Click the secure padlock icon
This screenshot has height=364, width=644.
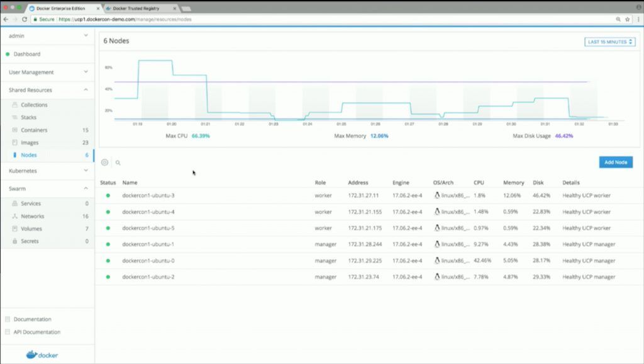click(x=35, y=20)
